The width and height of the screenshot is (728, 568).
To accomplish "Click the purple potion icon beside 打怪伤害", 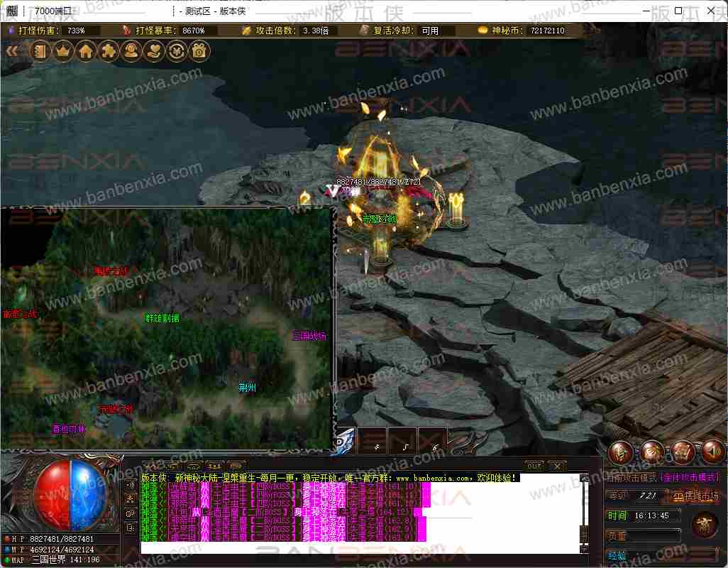I will click(x=11, y=31).
